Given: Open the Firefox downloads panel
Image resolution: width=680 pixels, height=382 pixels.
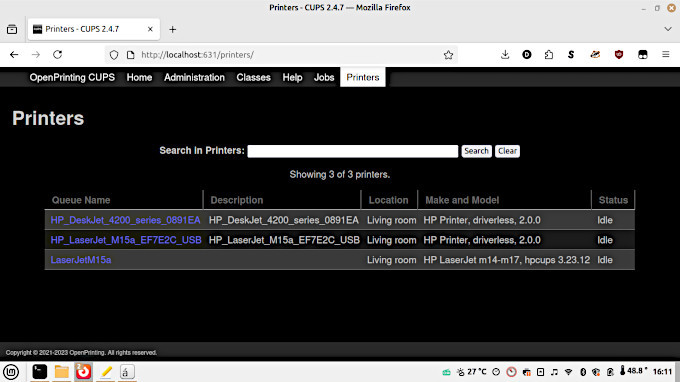Looking at the screenshot, I should coord(505,55).
